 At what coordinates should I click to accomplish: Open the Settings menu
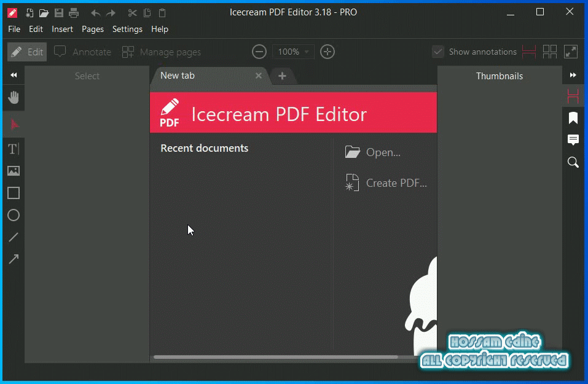[128, 29]
